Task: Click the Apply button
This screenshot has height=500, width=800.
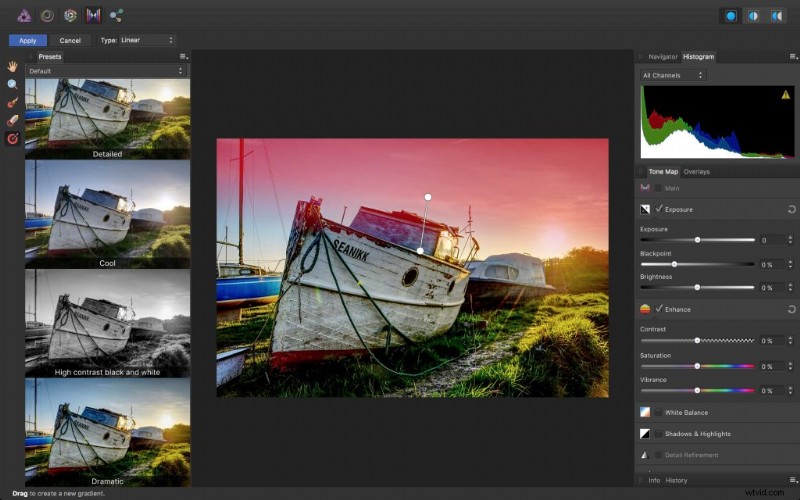Action: pyautogui.click(x=28, y=40)
